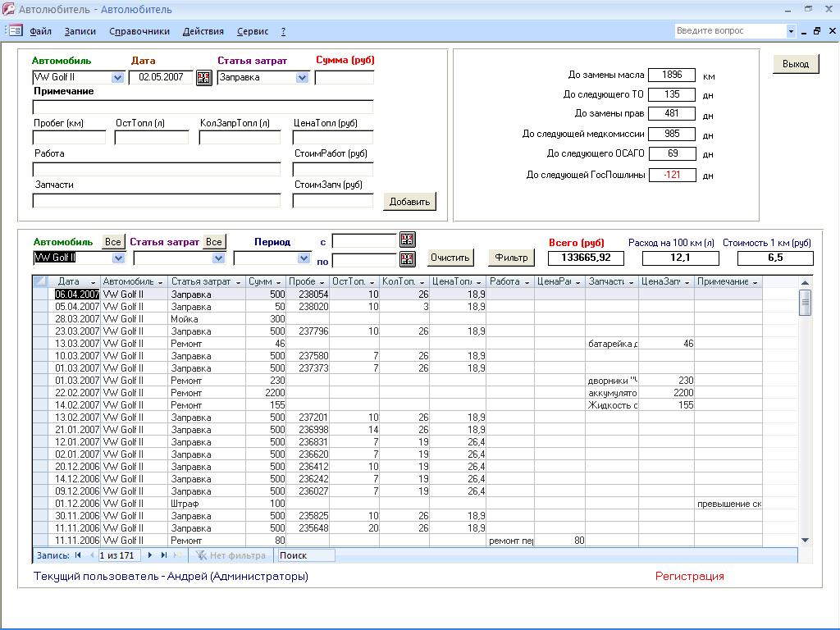The width and height of the screenshot is (840, 630).
Task: Open calendar for period start 'с' field
Action: pos(407,240)
